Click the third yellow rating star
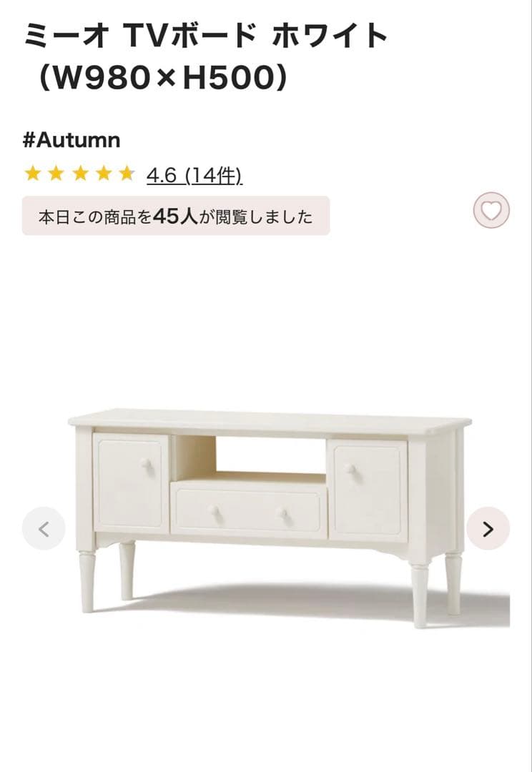The image size is (532, 772). point(80,173)
